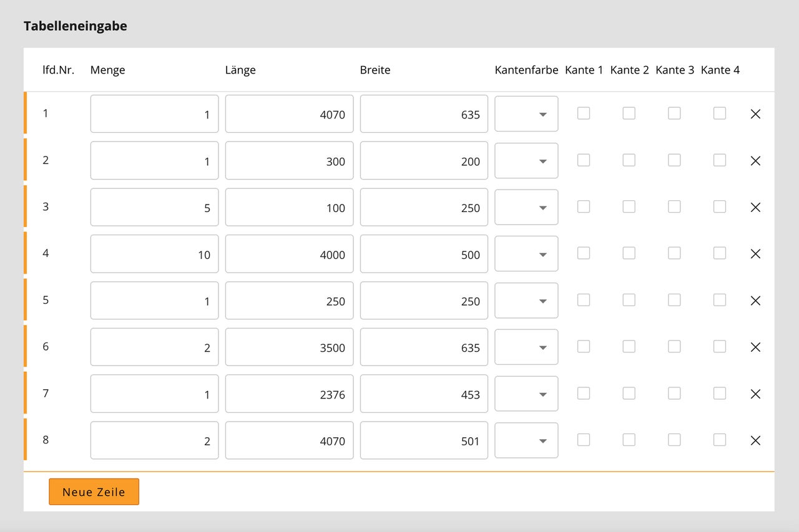The image size is (799, 532).
Task: Click the Länge field showing 2376
Action: click(x=289, y=394)
